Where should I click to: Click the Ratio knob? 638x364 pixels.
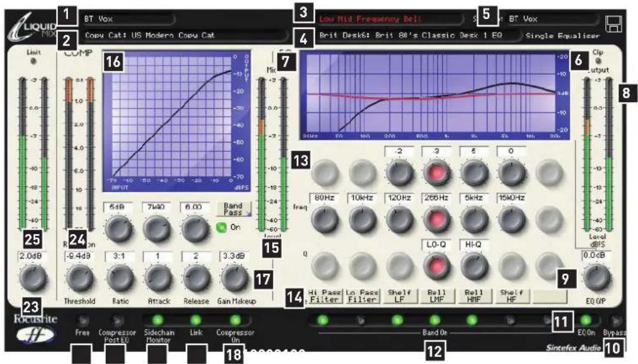click(120, 278)
